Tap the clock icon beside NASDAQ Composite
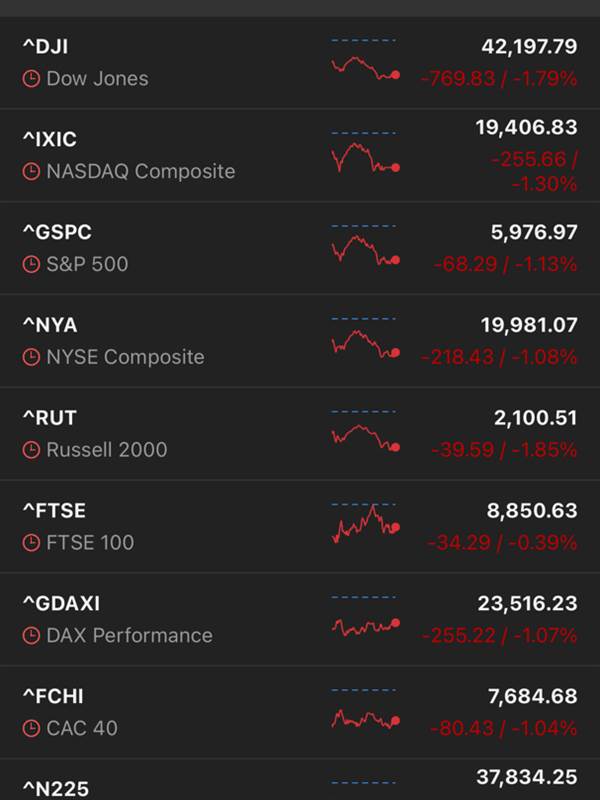 click(31, 171)
